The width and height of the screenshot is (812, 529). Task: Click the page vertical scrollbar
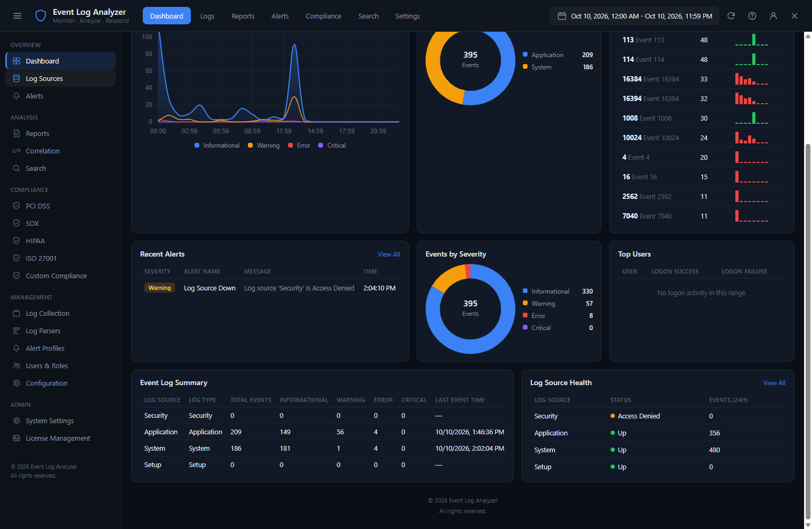[x=808, y=331]
